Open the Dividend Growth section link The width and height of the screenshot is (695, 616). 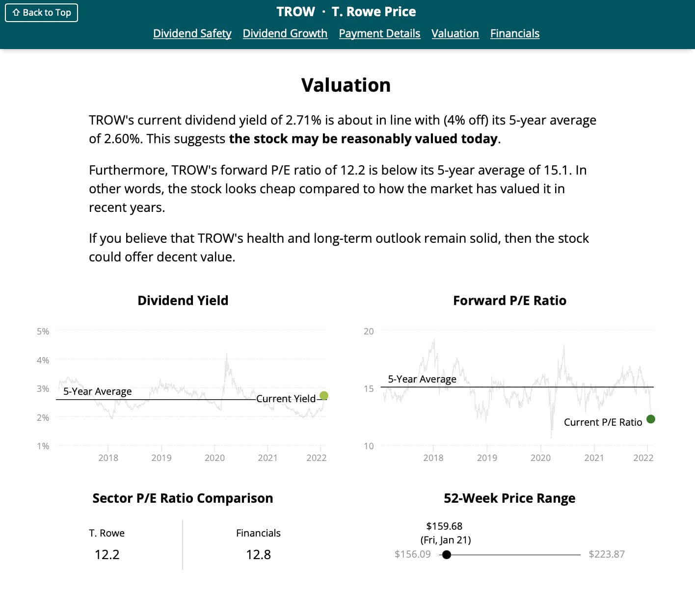pos(285,33)
